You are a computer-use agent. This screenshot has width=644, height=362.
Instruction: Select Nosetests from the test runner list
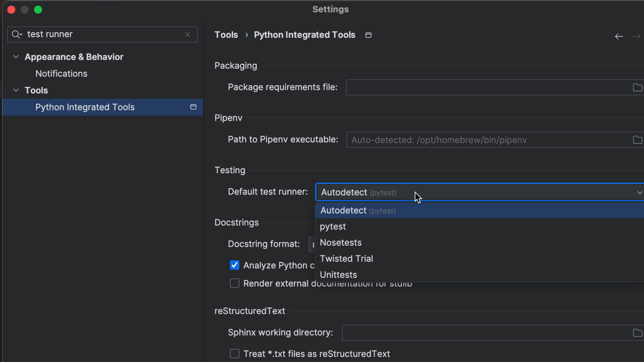point(341,242)
